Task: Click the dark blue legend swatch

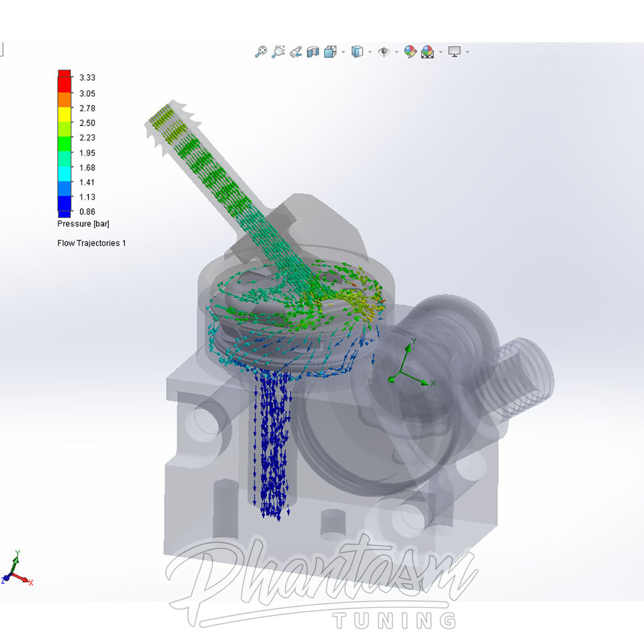Action: 64,207
